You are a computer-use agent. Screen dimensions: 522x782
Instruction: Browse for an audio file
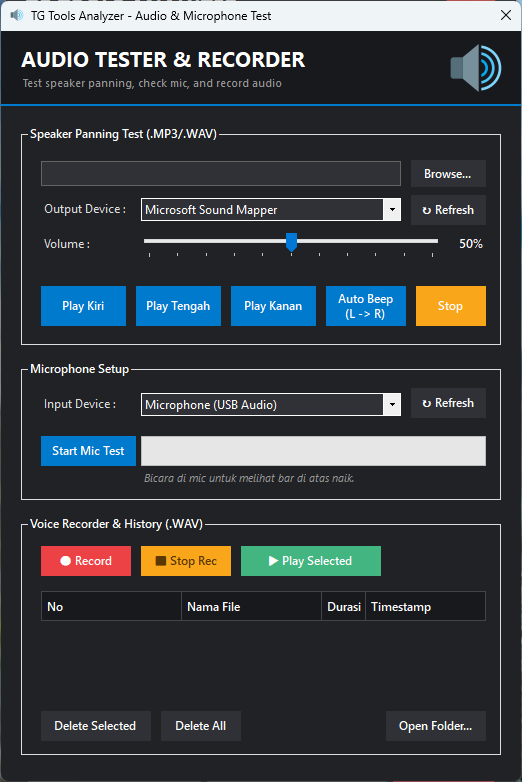click(448, 174)
